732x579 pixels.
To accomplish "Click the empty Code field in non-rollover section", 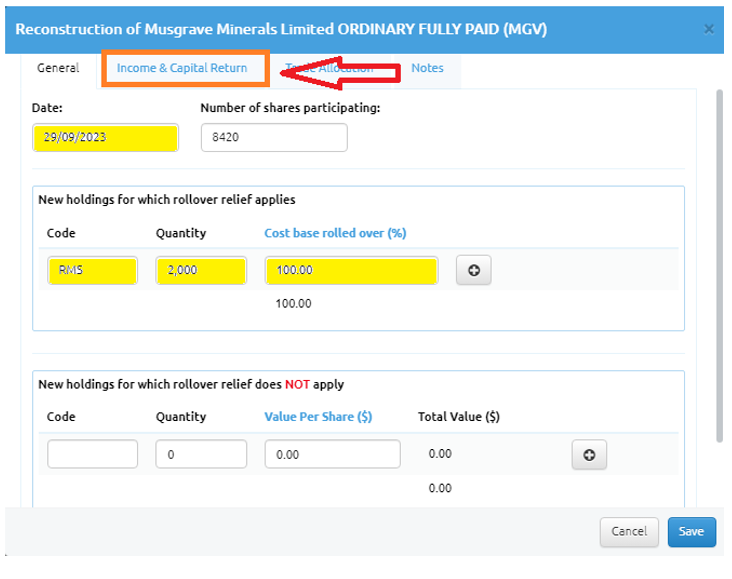I will coord(92,454).
